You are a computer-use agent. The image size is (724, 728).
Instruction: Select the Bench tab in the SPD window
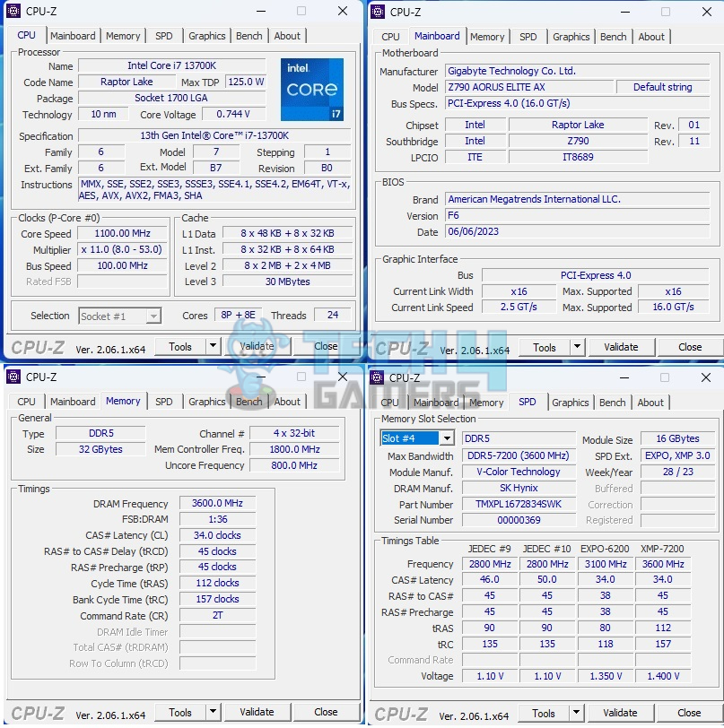pyautogui.click(x=613, y=403)
